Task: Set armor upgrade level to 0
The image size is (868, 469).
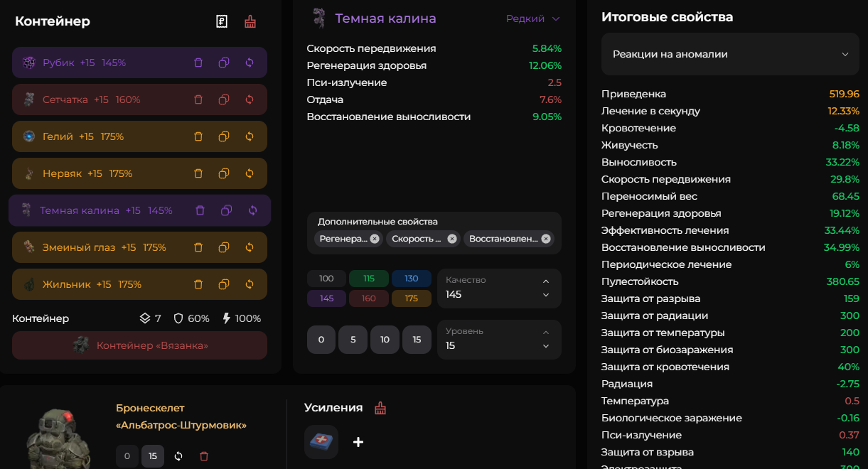Action: [x=127, y=456]
